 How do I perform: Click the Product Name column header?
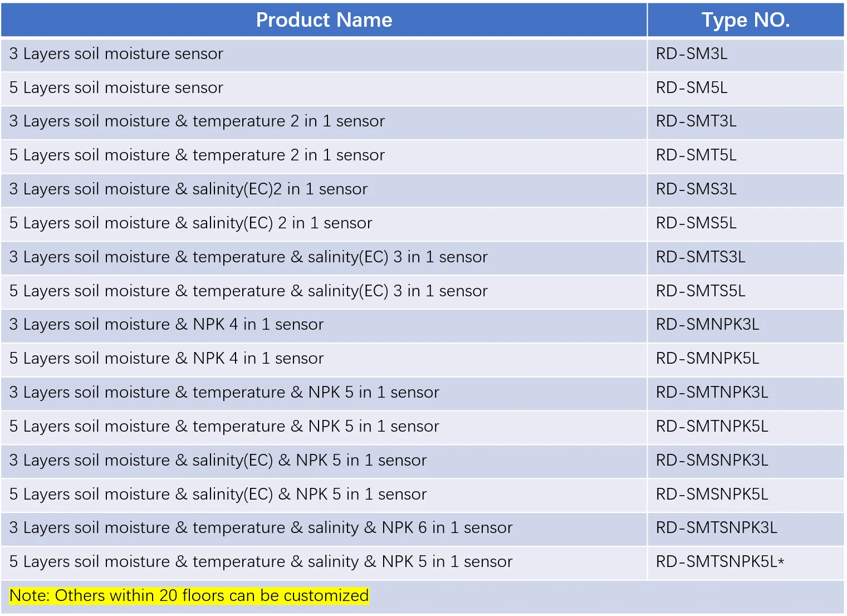click(324, 20)
